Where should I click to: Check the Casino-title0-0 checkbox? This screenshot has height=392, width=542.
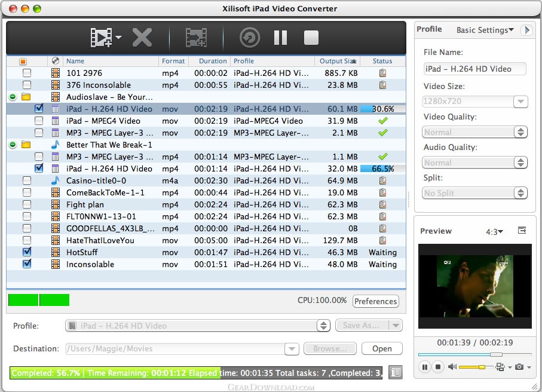tap(27, 180)
